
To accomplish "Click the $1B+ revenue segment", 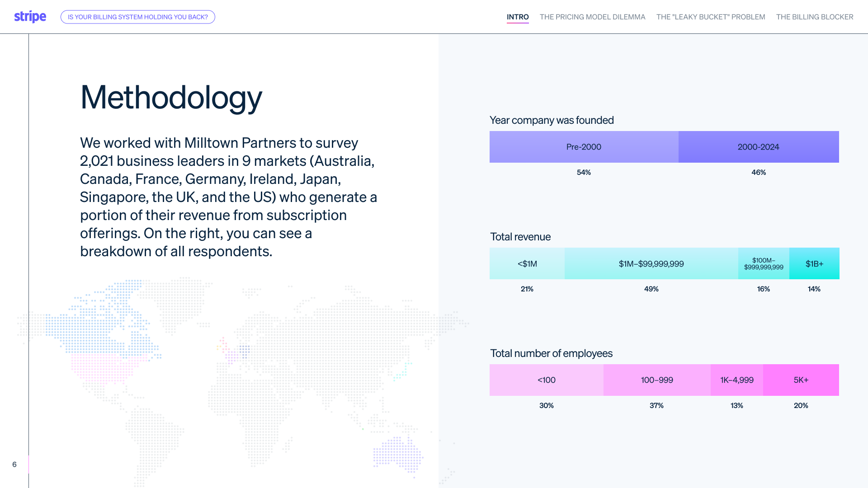I will 814,263.
